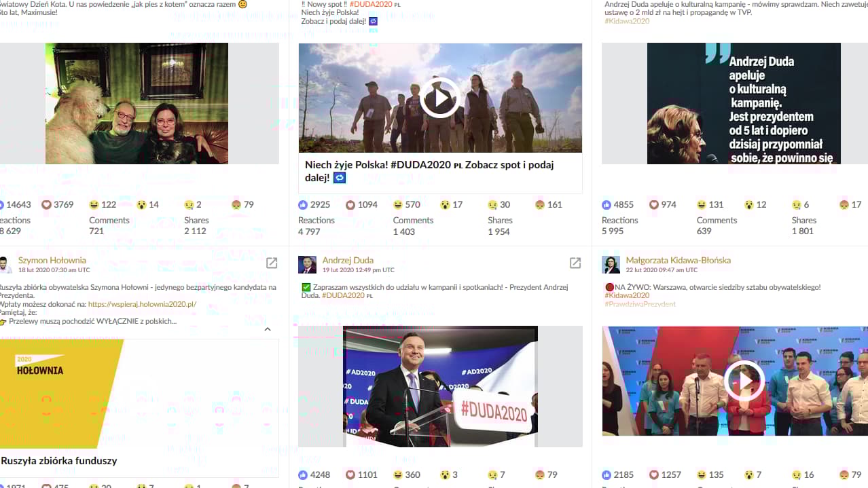Viewport: 868px width, 488px height.
Task: Click the like icon showing 4248
Action: [x=303, y=474]
